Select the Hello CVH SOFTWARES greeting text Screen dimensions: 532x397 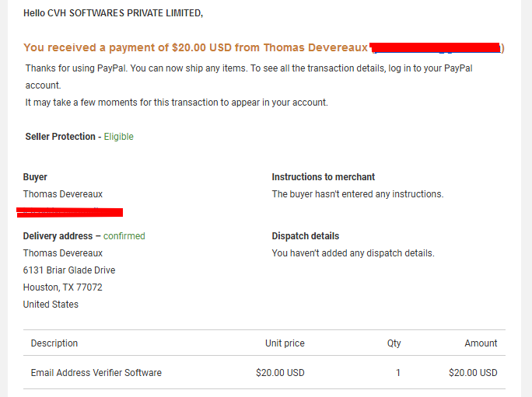113,13
